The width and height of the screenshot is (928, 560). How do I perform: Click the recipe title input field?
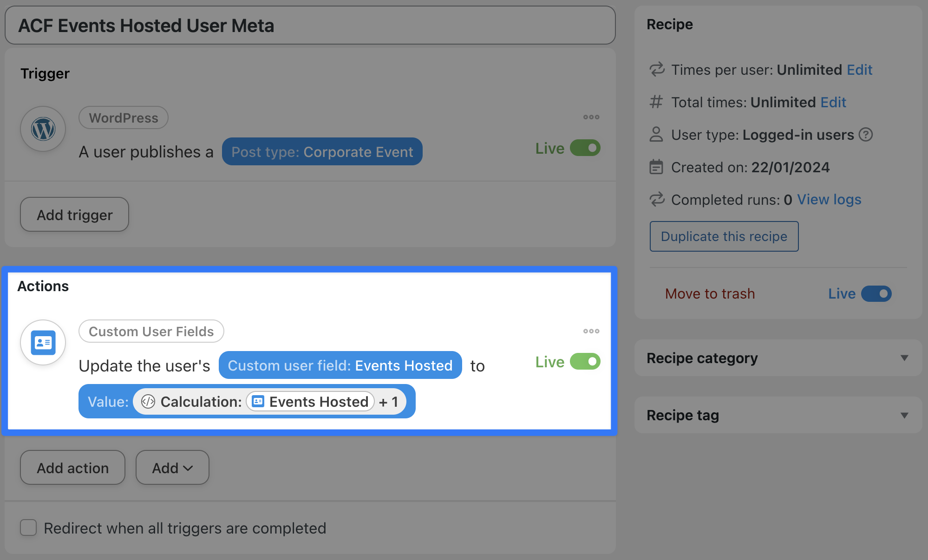310,26
